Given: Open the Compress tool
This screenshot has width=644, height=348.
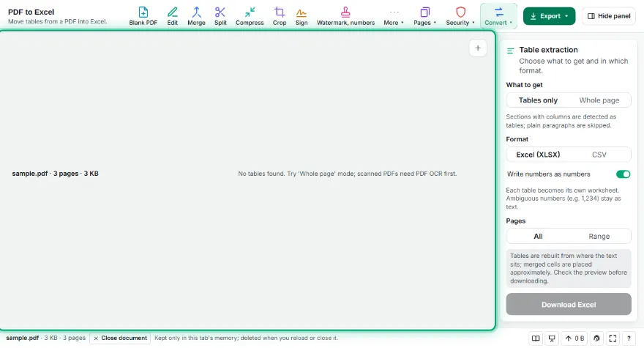Looking at the screenshot, I should tap(250, 16).
